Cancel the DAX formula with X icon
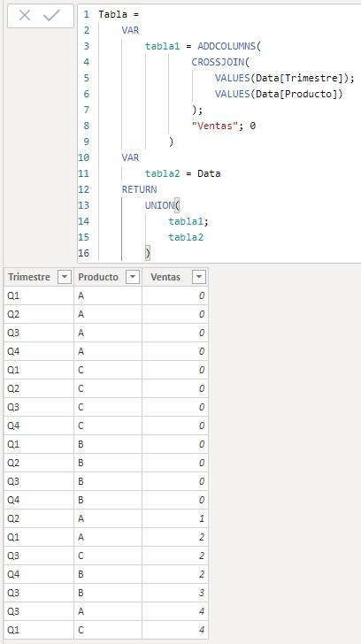361x644 pixels. coord(25,16)
